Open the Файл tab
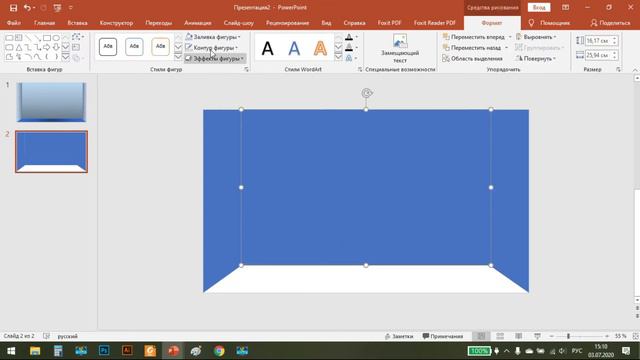 pos(13,23)
